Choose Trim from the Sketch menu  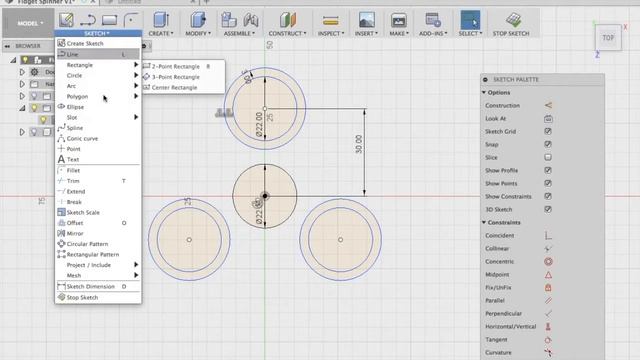[98, 181]
